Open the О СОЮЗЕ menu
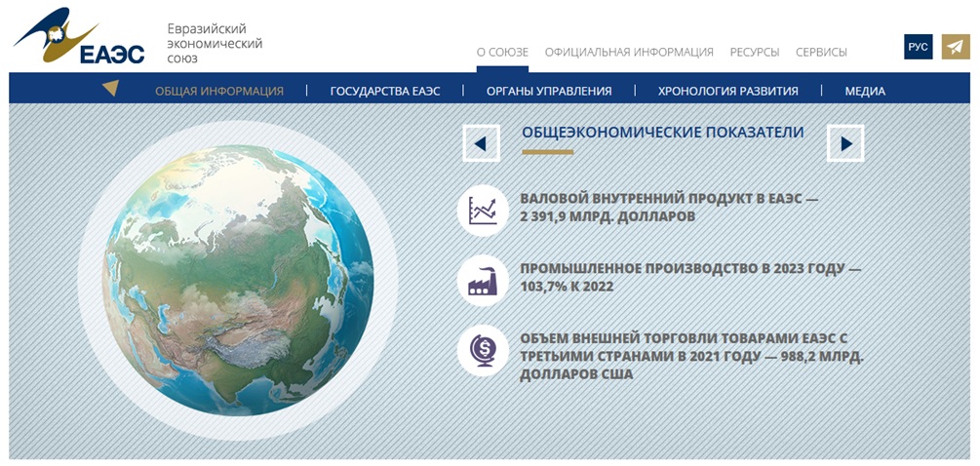Image resolution: width=980 pixels, height=466 pixels. pos(502,52)
